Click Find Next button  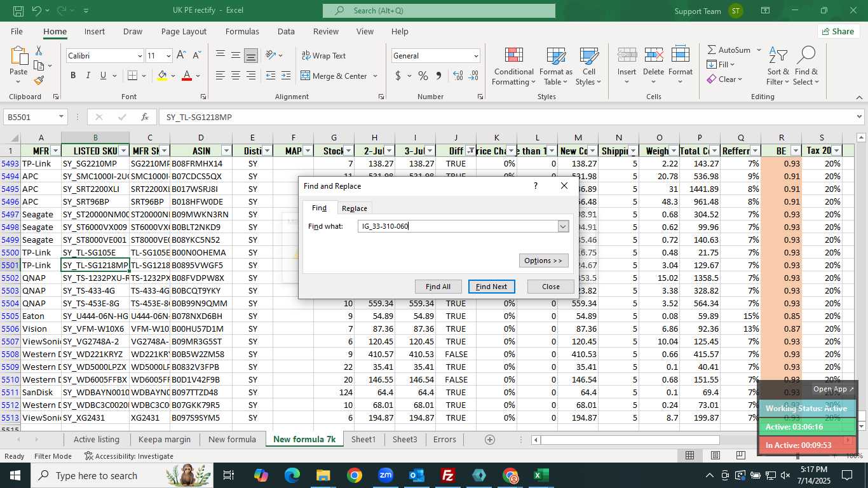(x=492, y=287)
